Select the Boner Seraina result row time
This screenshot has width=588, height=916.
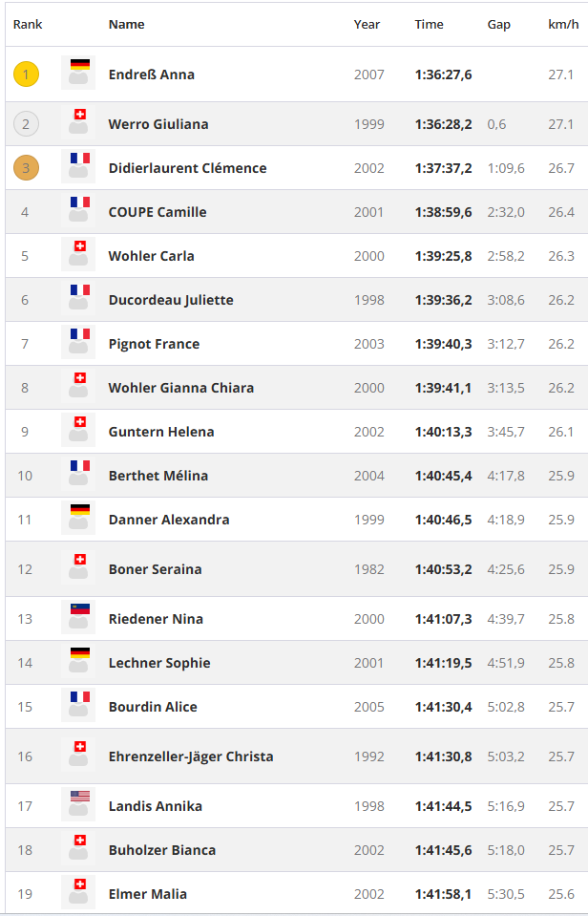[x=443, y=569]
